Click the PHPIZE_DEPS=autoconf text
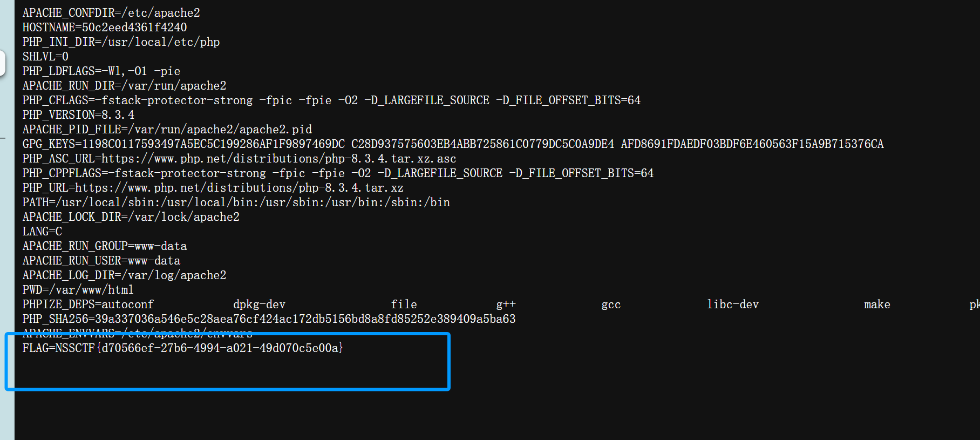The height and width of the screenshot is (440, 980). pyautogui.click(x=88, y=304)
